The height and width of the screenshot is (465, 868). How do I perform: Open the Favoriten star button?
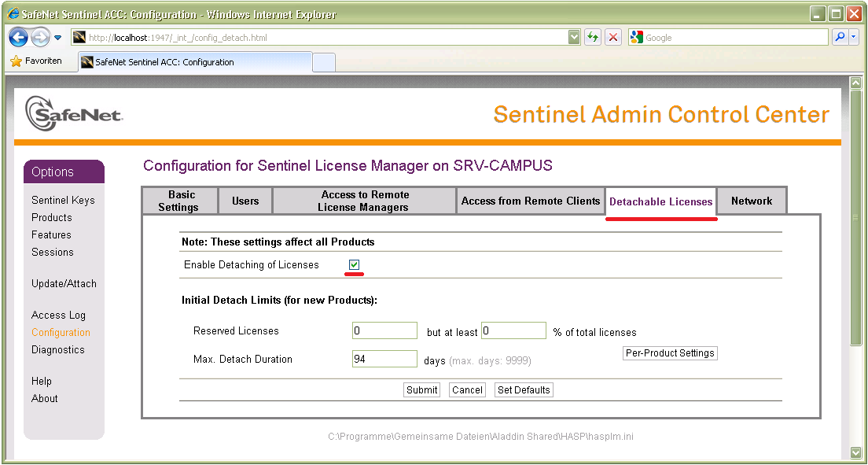click(x=36, y=61)
